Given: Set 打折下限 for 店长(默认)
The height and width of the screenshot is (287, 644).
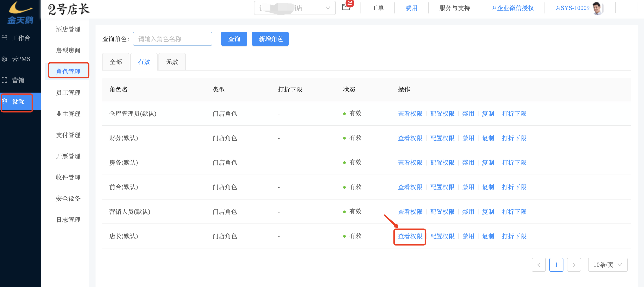Looking at the screenshot, I should click(514, 237).
